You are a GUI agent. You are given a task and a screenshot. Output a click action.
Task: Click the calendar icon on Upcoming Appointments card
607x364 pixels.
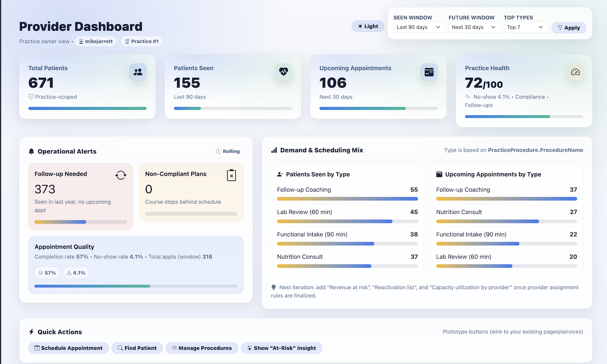point(429,72)
